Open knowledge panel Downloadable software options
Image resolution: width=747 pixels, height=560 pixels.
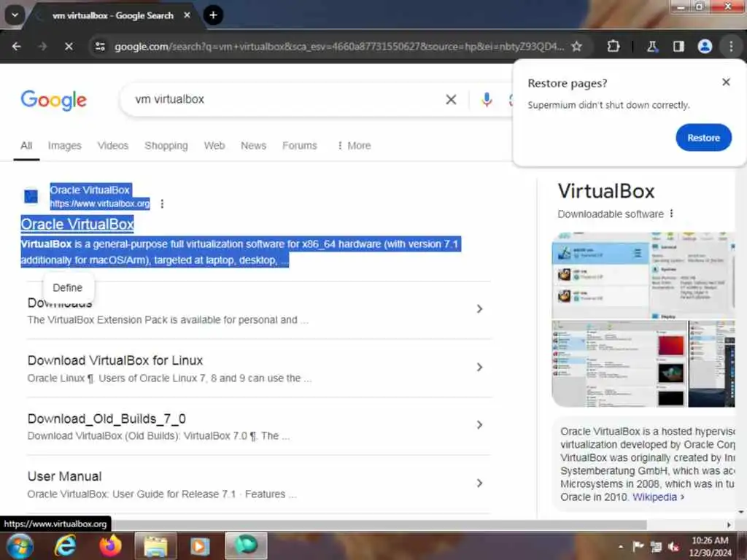[x=671, y=214]
